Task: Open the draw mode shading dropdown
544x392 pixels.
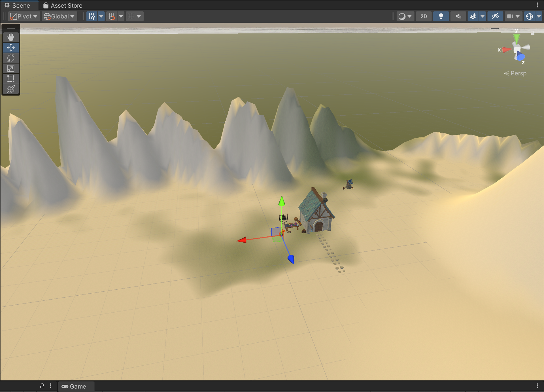Action: 405,16
